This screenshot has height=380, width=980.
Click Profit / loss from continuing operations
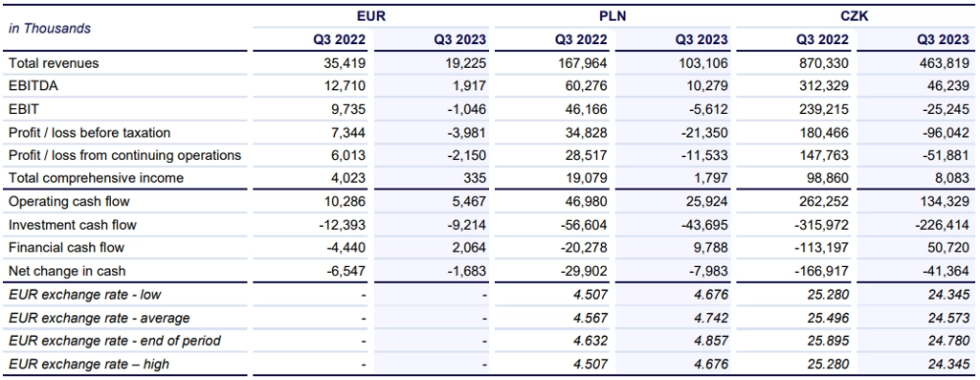point(125,156)
